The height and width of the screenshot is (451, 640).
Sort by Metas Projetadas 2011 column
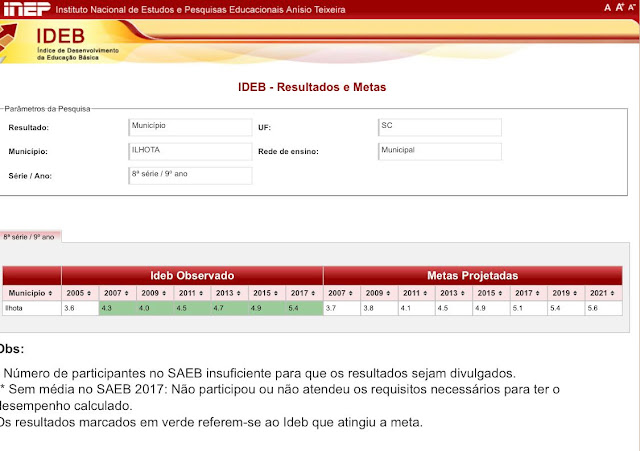[416, 293]
